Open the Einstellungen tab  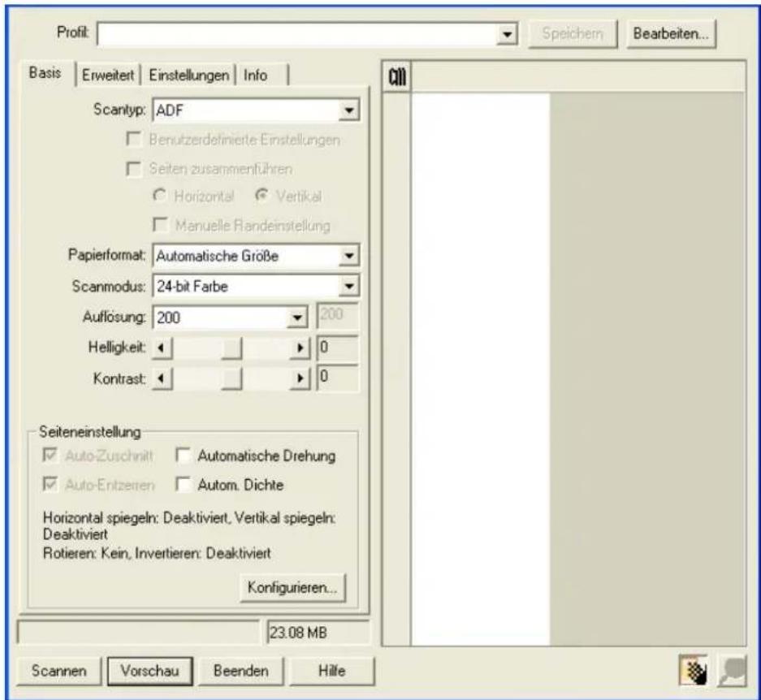(x=188, y=76)
